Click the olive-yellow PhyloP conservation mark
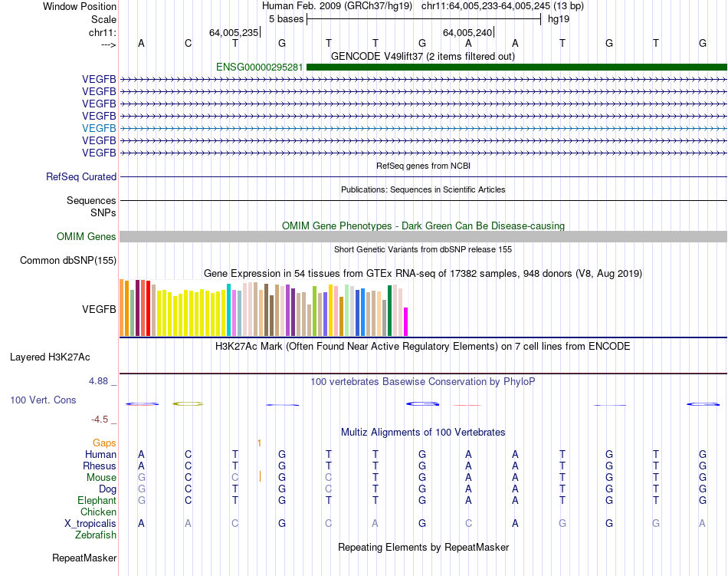 coord(188,403)
